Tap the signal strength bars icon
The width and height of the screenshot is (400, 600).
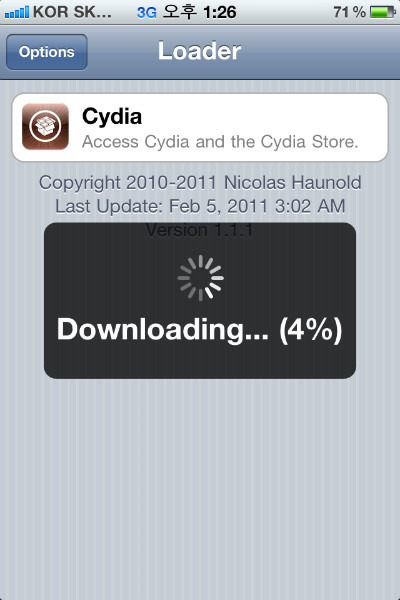17,12
